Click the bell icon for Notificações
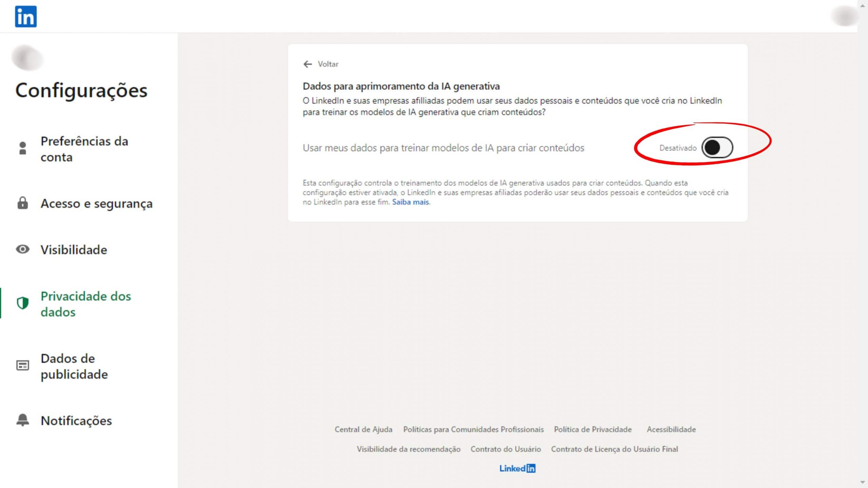The width and height of the screenshot is (868, 488). tap(23, 420)
